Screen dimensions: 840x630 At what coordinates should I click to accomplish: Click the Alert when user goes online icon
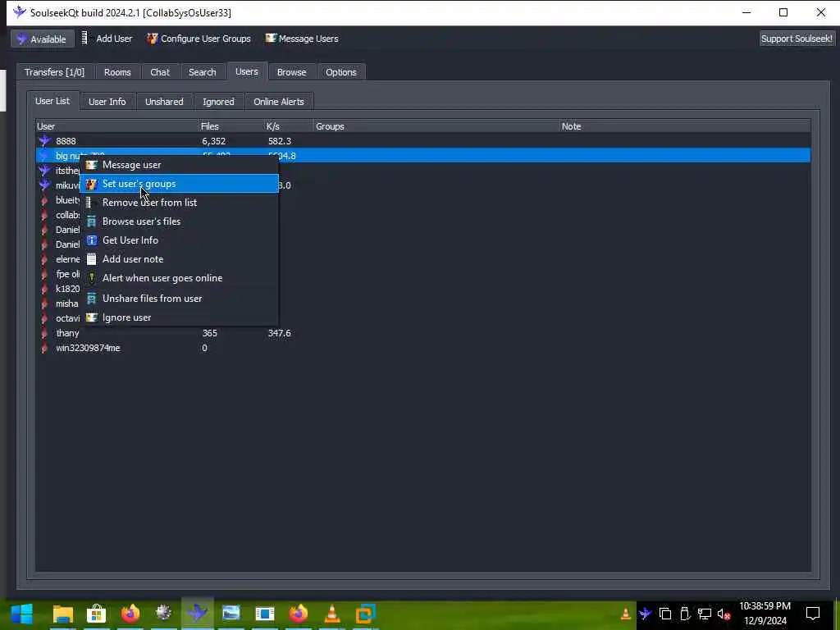pyautogui.click(x=92, y=278)
